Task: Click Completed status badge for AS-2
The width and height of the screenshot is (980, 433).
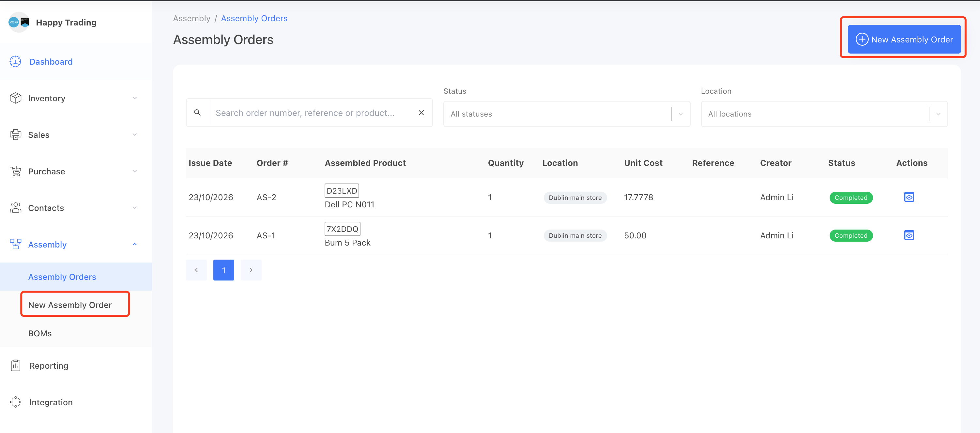Action: tap(851, 198)
